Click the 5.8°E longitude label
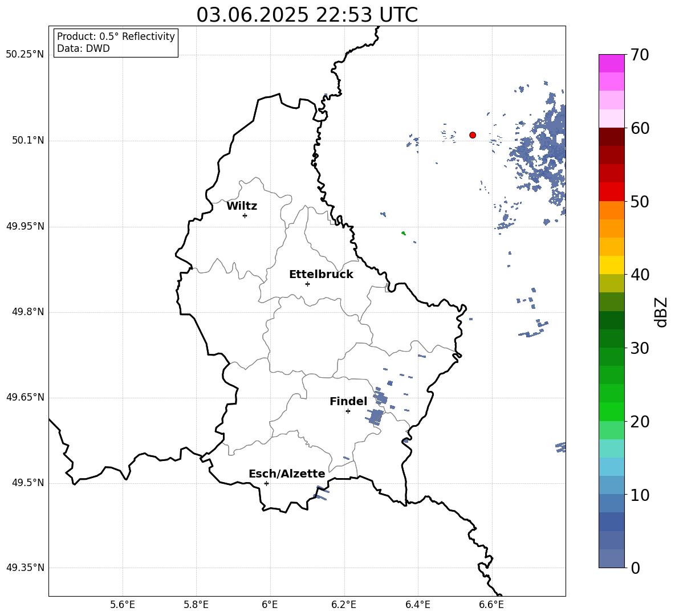Image resolution: width=675 pixels, height=616 pixels. pyautogui.click(x=196, y=605)
